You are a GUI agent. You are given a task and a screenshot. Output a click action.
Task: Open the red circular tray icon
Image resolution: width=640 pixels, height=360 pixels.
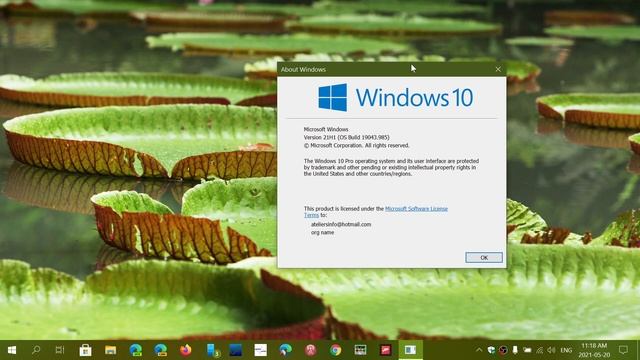click(x=503, y=350)
